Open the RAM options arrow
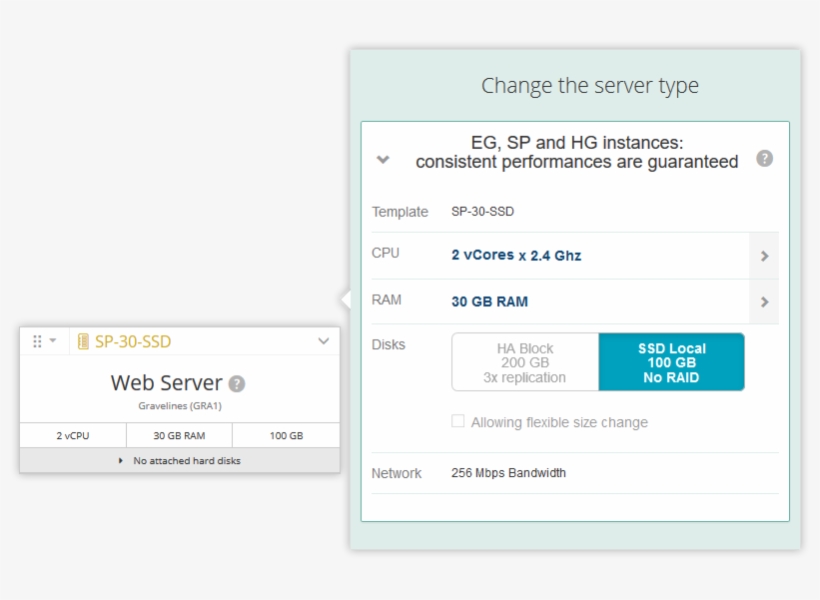This screenshot has width=820, height=600. [x=764, y=302]
